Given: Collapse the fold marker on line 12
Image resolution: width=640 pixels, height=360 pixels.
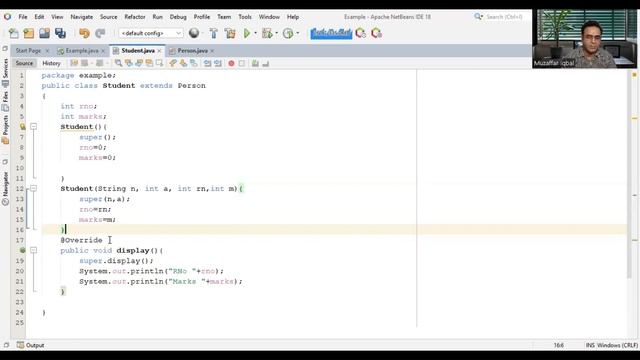Looking at the screenshot, I should [34, 189].
